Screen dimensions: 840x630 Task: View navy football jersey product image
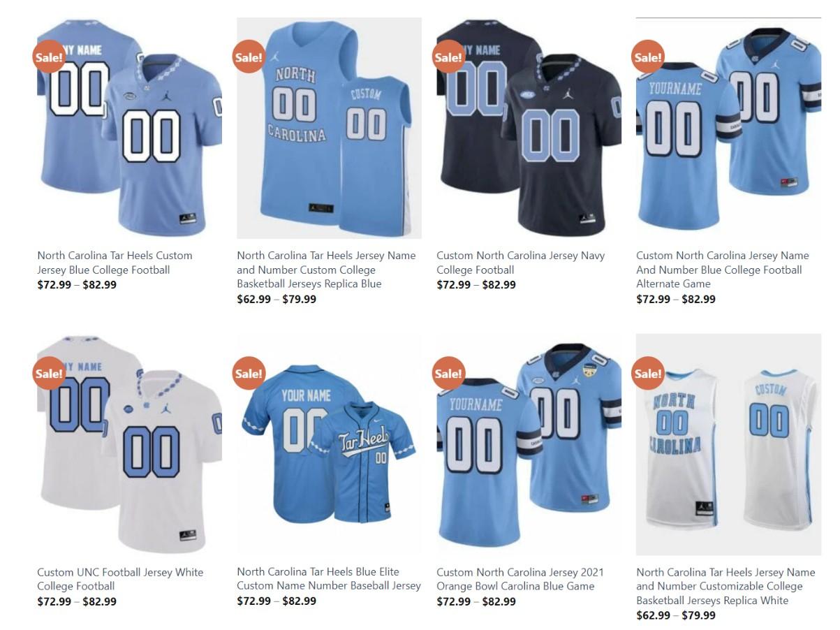pos(529,129)
